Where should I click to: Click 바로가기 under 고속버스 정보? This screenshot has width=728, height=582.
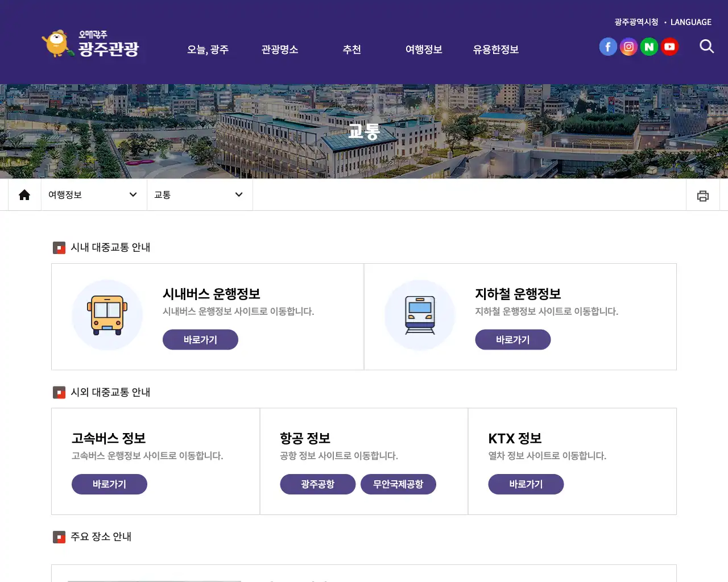109,484
